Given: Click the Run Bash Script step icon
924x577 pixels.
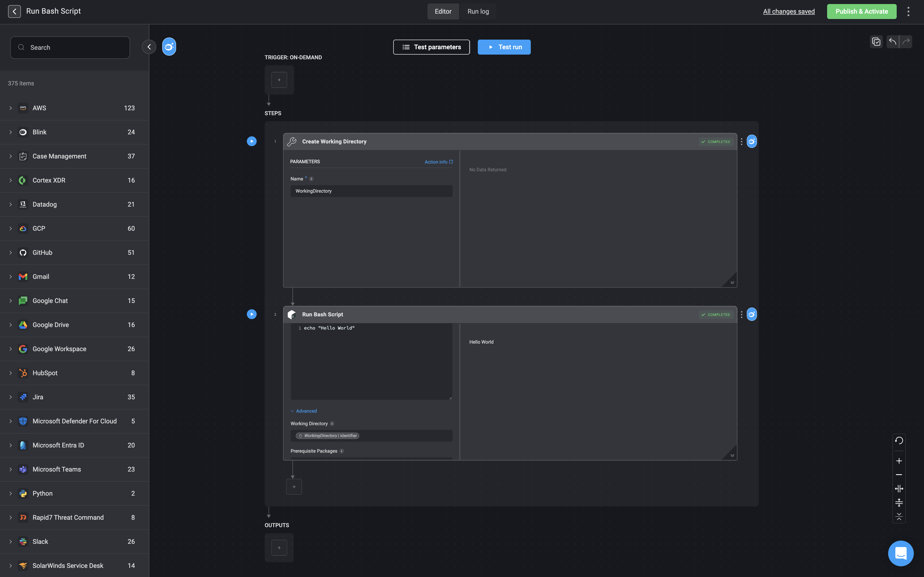Looking at the screenshot, I should coord(292,314).
